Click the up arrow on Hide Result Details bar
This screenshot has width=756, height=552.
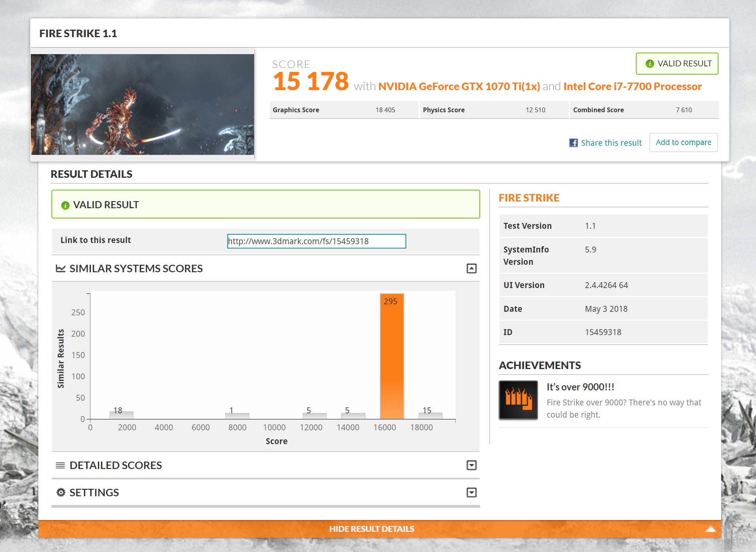click(x=711, y=529)
